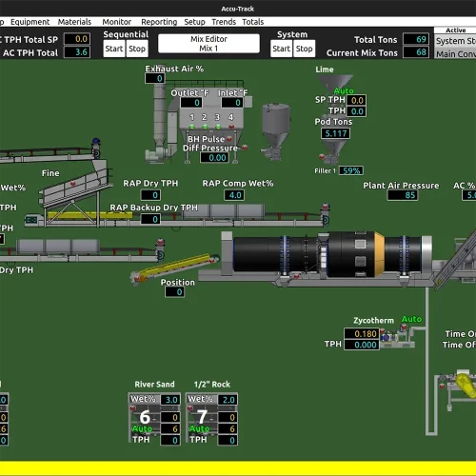Toggle 1/2" Rock bin Auto mode
The image size is (476, 476).
(x=199, y=428)
